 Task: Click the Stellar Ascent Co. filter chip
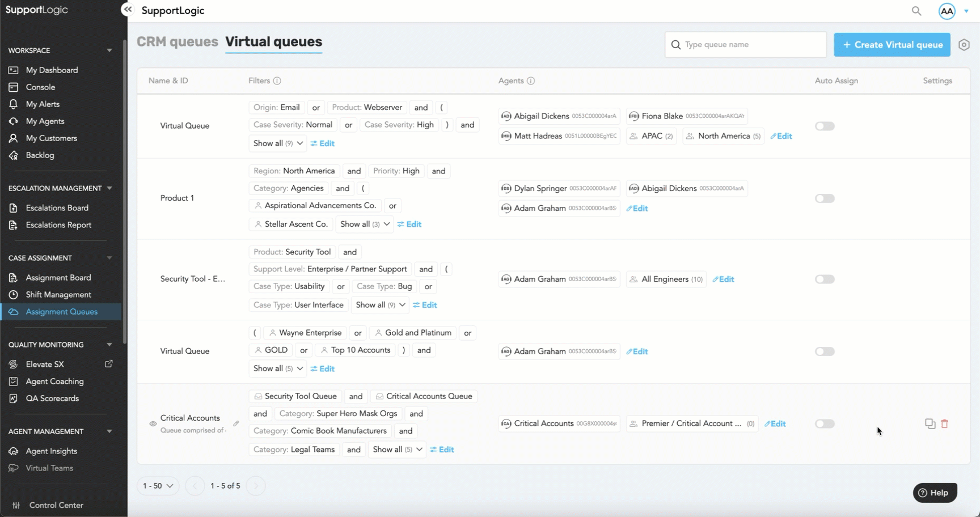click(x=291, y=224)
